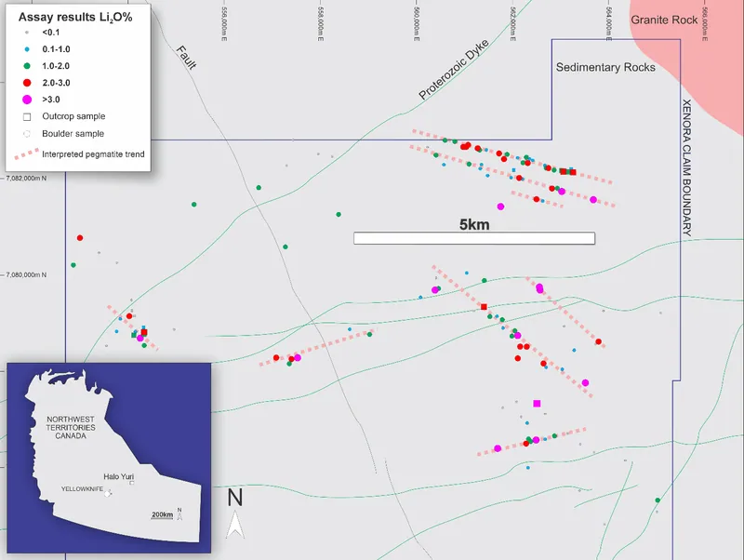This screenshot has height=560, width=744.
Task: Click the '564,000m E' easting label
Action: [609, 24]
